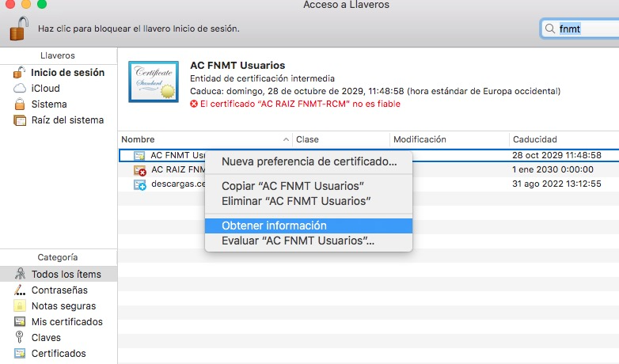Click the Haz clic para bloquear el llavero text
The image size is (619, 364).
[139, 28]
